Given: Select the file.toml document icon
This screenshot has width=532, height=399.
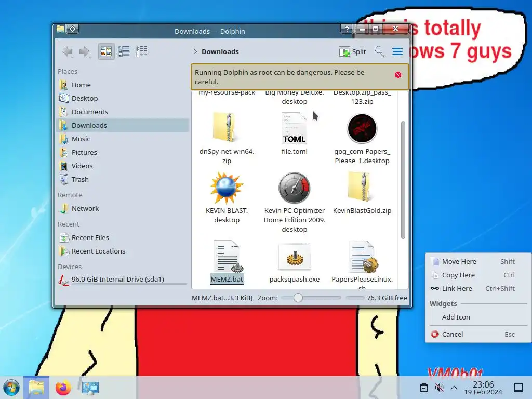Looking at the screenshot, I should coord(294,129).
